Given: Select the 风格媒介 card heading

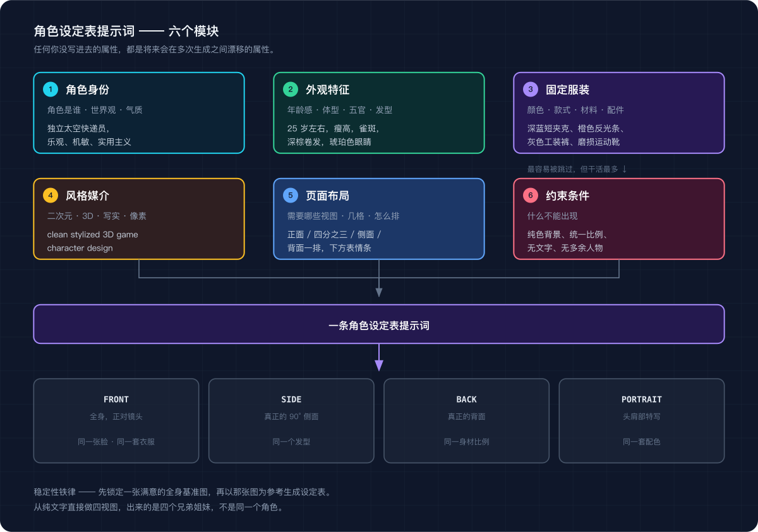Looking at the screenshot, I should click(x=87, y=196).
